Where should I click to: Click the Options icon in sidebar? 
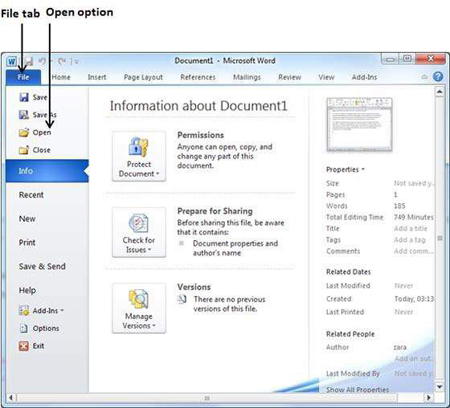[24, 328]
